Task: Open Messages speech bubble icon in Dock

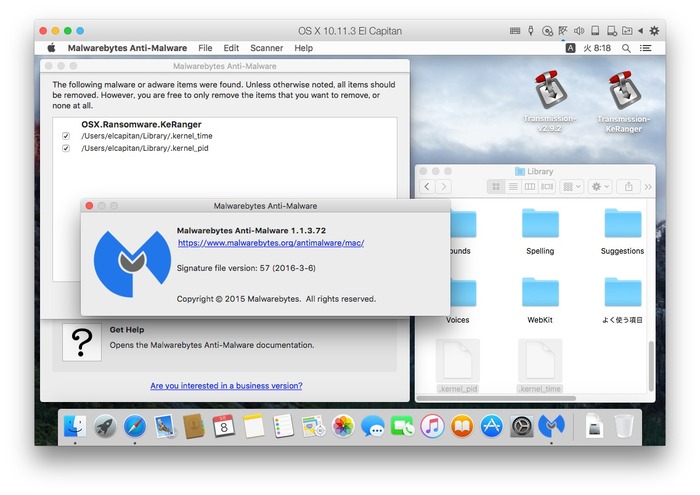Action: tap(373, 426)
